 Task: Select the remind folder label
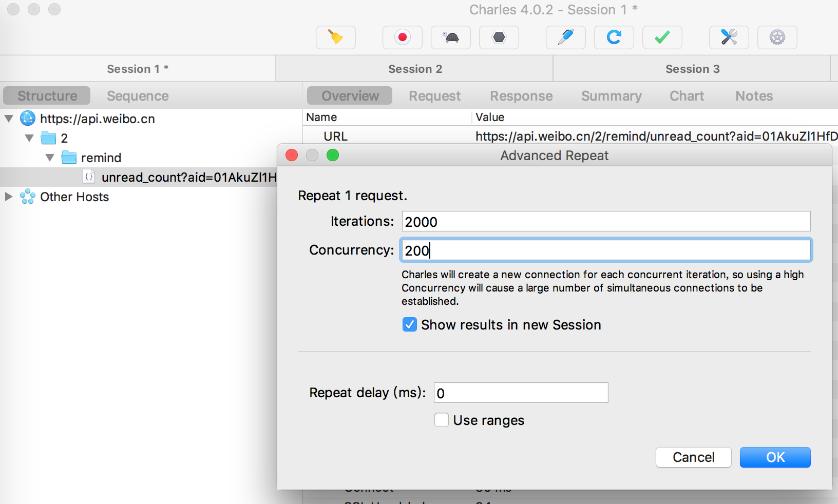101,158
